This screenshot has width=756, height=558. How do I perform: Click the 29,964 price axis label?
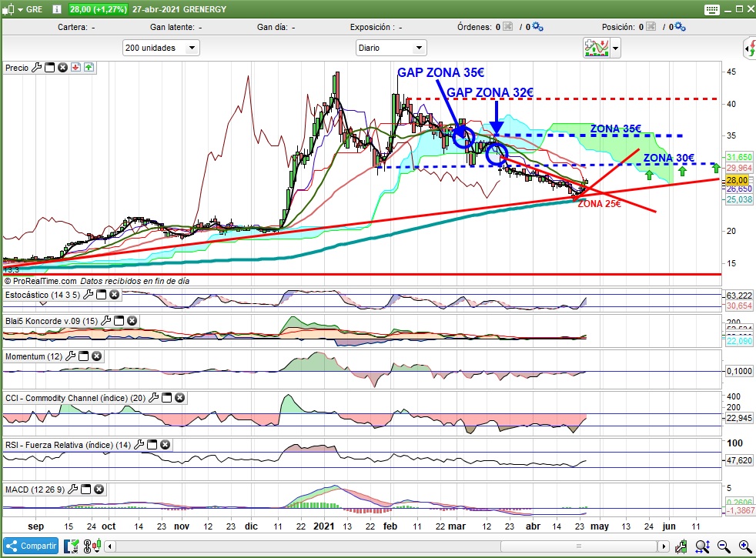[x=739, y=168]
